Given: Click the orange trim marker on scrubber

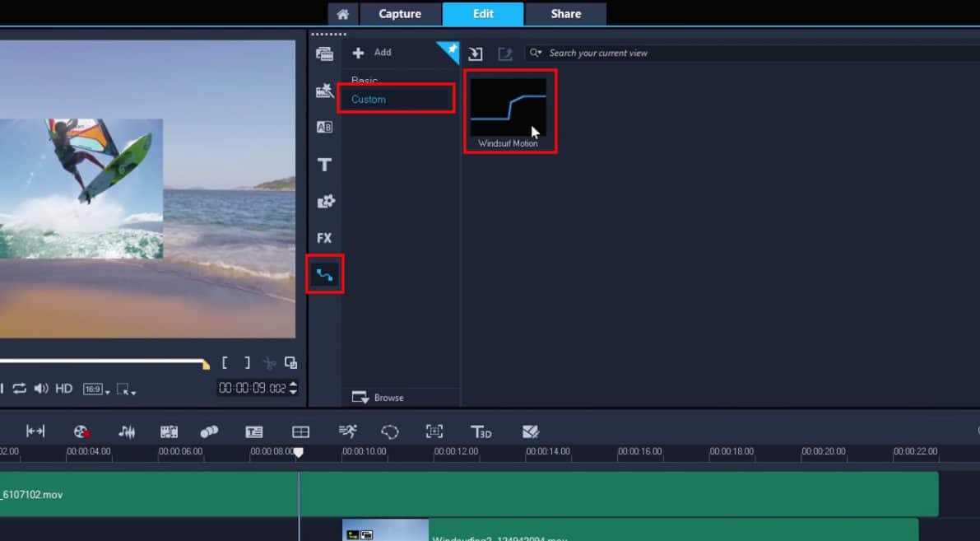Looking at the screenshot, I should point(206,365).
